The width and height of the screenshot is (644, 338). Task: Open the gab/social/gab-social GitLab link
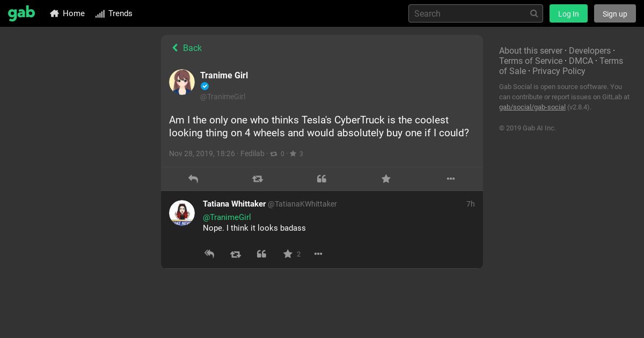tap(532, 107)
